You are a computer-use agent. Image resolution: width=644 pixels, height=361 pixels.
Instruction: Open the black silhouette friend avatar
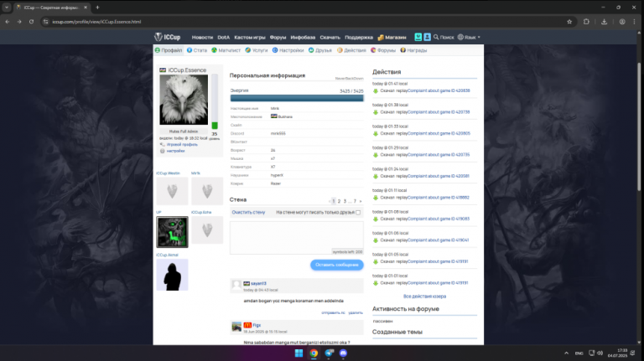(x=172, y=275)
